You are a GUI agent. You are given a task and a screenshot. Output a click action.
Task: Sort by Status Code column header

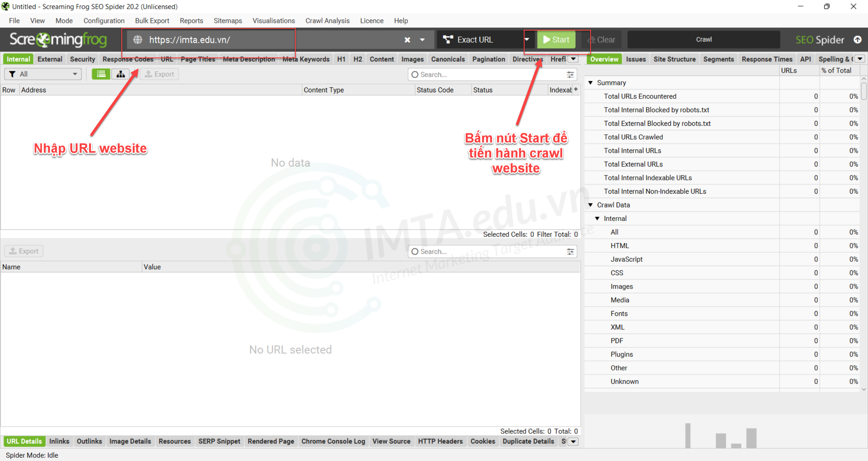[x=443, y=90]
